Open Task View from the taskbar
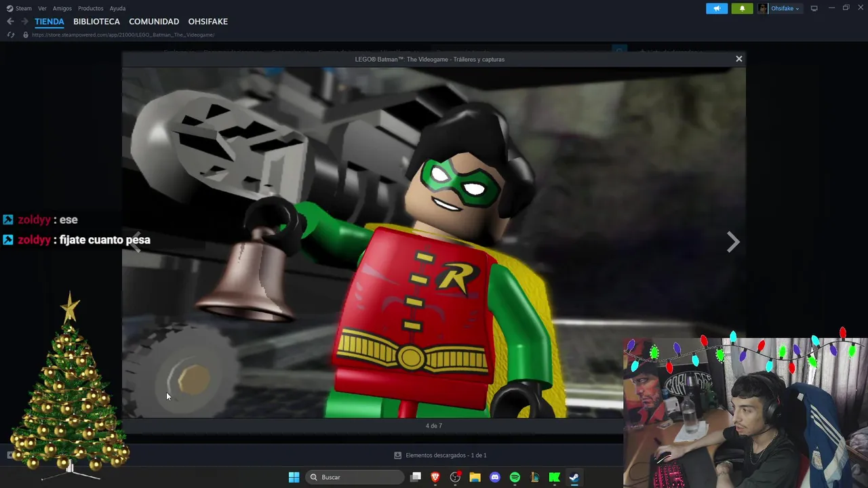The image size is (868, 488). tap(416, 477)
